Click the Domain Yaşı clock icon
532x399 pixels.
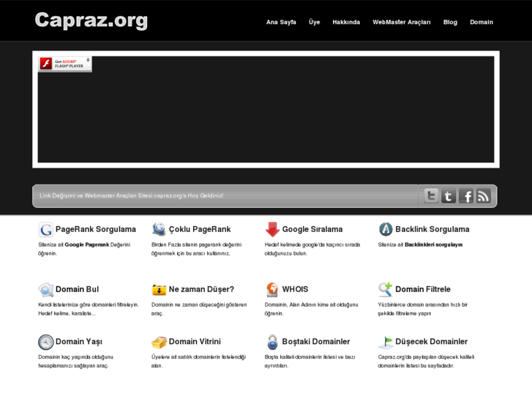point(46,342)
